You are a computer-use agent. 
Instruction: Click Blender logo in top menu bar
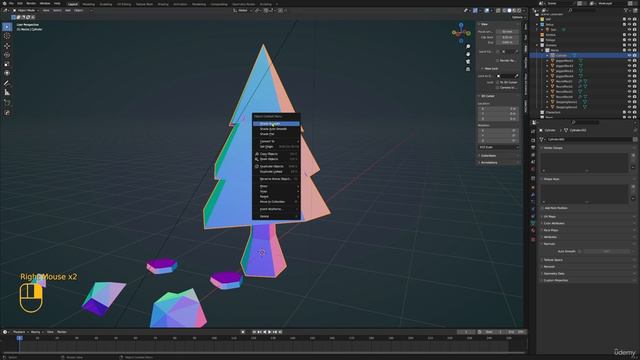4,3
